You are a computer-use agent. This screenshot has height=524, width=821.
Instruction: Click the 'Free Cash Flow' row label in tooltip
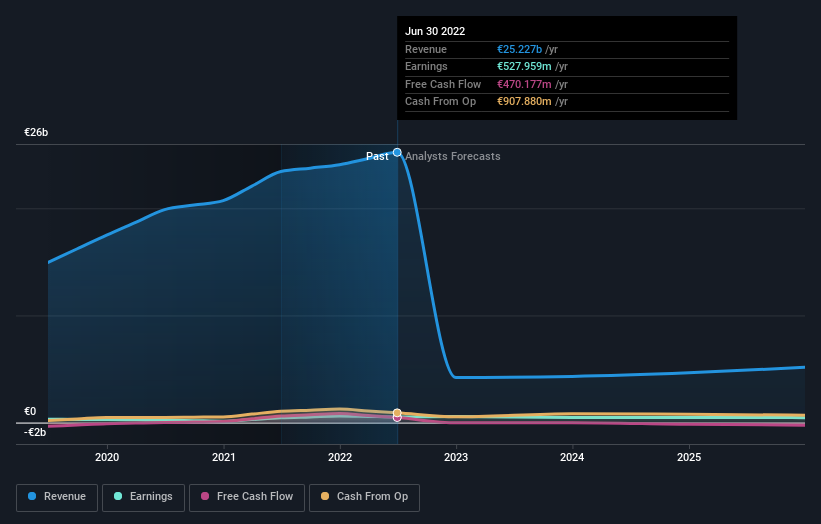(x=443, y=84)
